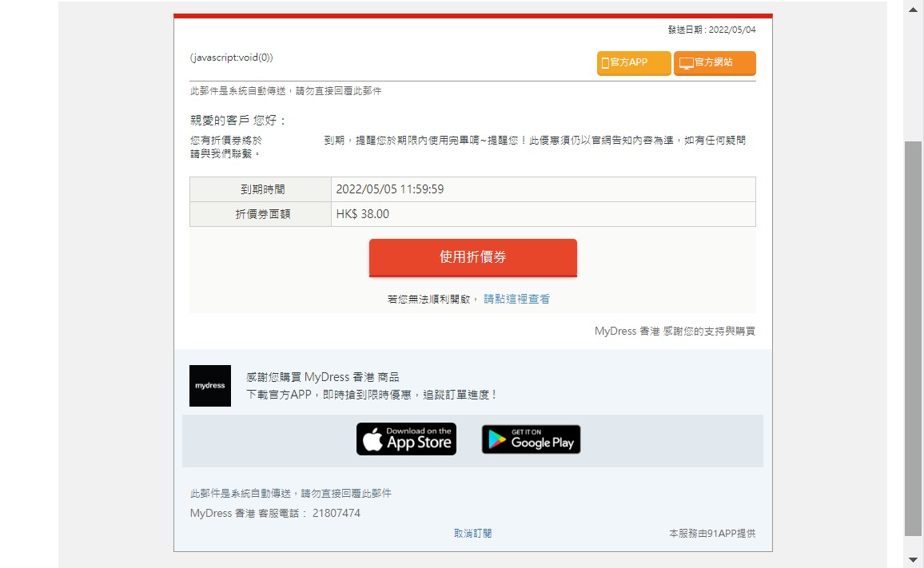Image resolution: width=924 pixels, height=568 pixels.
Task: Click the customer service phone 21807474
Action: (336, 513)
